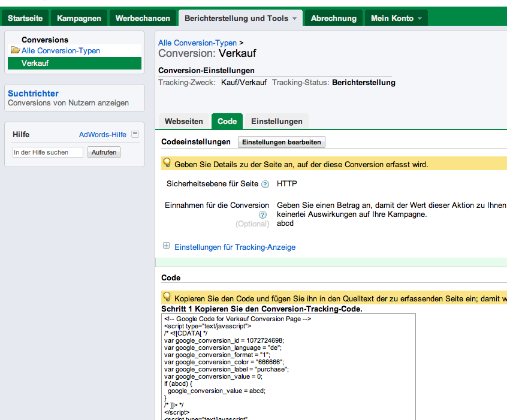Image resolution: width=507 pixels, height=420 pixels.
Task: Click the 'Schritt 1 Kopieren Sie den Conversion-Tracking-Code.' heading
Action: coord(261,309)
